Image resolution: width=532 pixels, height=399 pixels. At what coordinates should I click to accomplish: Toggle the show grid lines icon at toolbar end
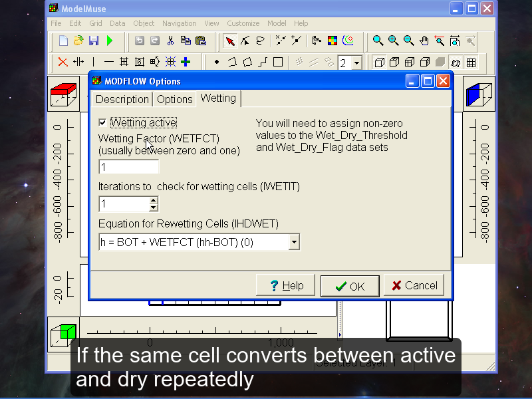click(471, 63)
